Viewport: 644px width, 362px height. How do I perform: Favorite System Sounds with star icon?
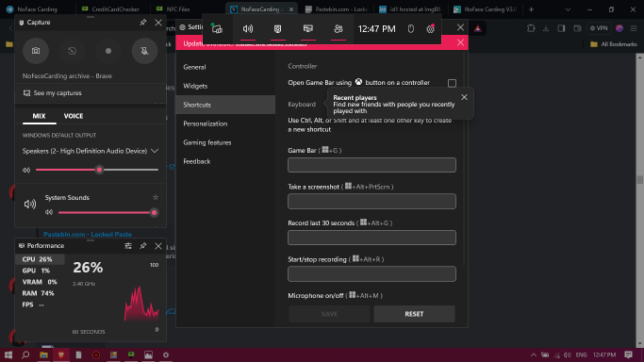pyautogui.click(x=156, y=197)
